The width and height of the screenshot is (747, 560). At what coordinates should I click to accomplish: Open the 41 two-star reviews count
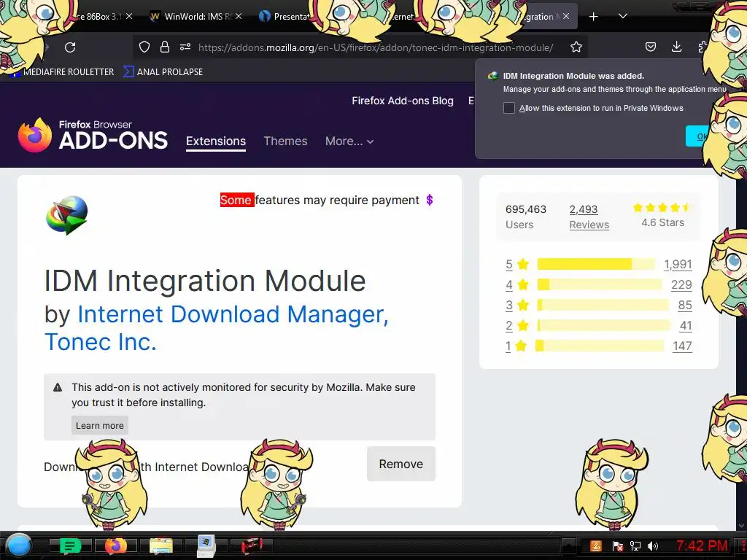click(686, 326)
